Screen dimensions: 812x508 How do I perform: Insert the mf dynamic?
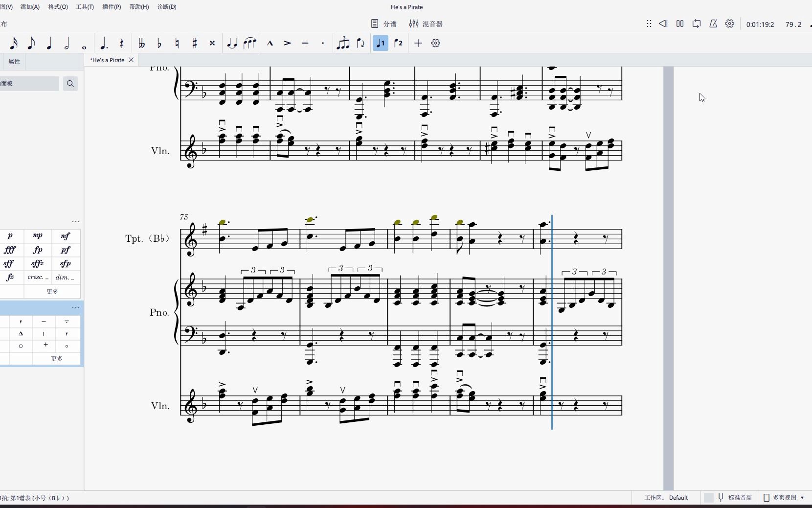pos(66,236)
